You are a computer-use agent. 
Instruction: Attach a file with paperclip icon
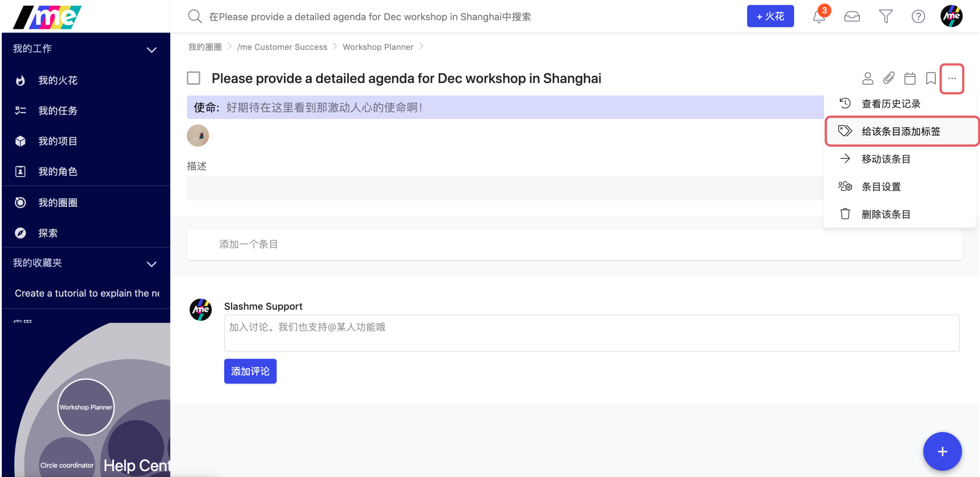889,78
